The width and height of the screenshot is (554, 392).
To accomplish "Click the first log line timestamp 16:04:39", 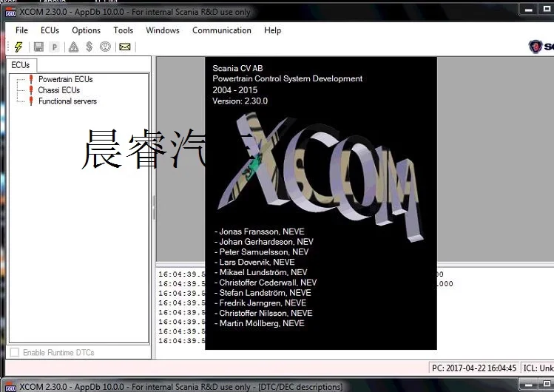I will click(181, 274).
